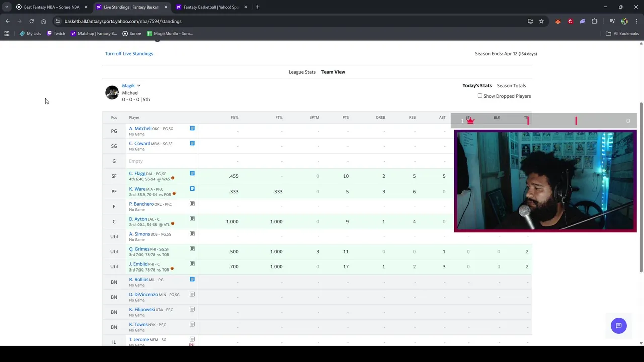
Task: Open player notes for C. Coward
Action: click(192, 143)
